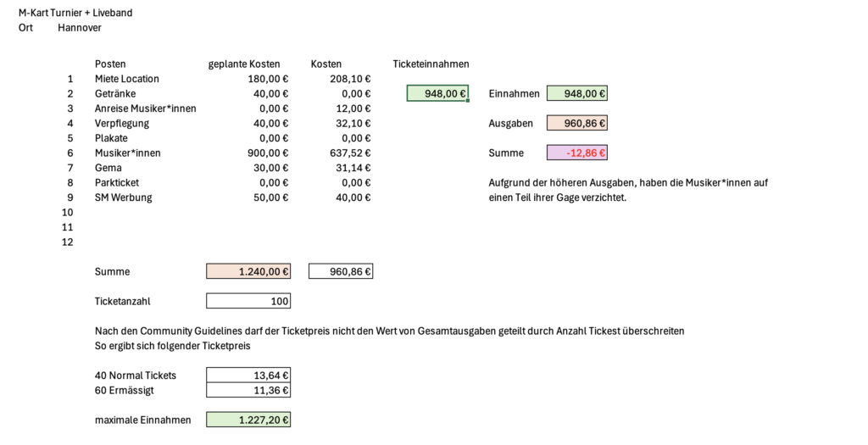The width and height of the screenshot is (868, 445).
Task: Click the green 948,00 € cell under Ticketeinnahmen
Action: tap(438, 93)
